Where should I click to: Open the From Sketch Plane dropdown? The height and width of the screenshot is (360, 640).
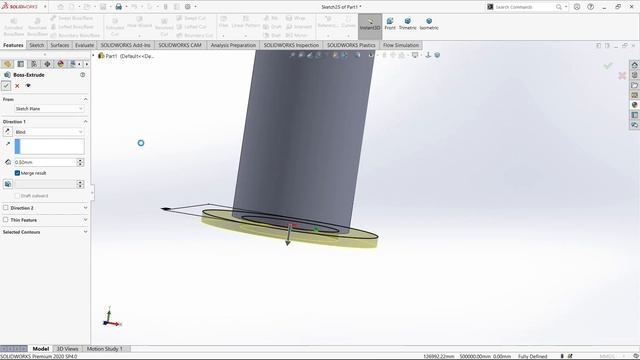point(49,109)
